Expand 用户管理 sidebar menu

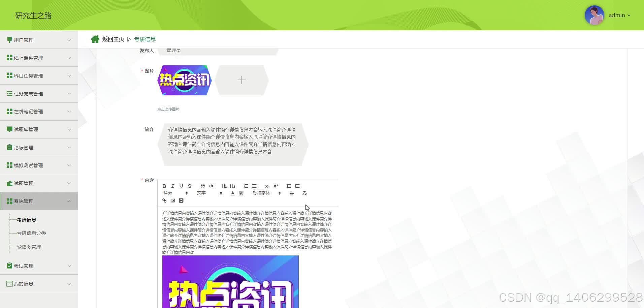tap(39, 40)
